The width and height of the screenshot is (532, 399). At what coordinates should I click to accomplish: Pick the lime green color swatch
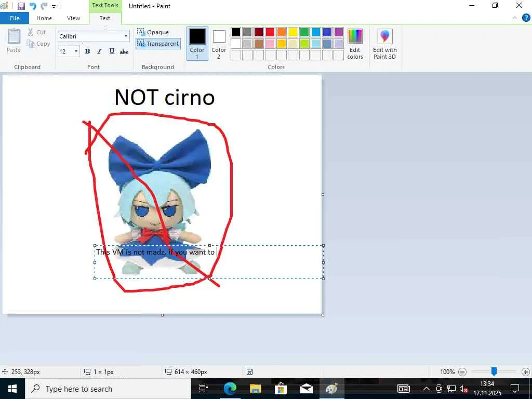pyautogui.click(x=304, y=44)
